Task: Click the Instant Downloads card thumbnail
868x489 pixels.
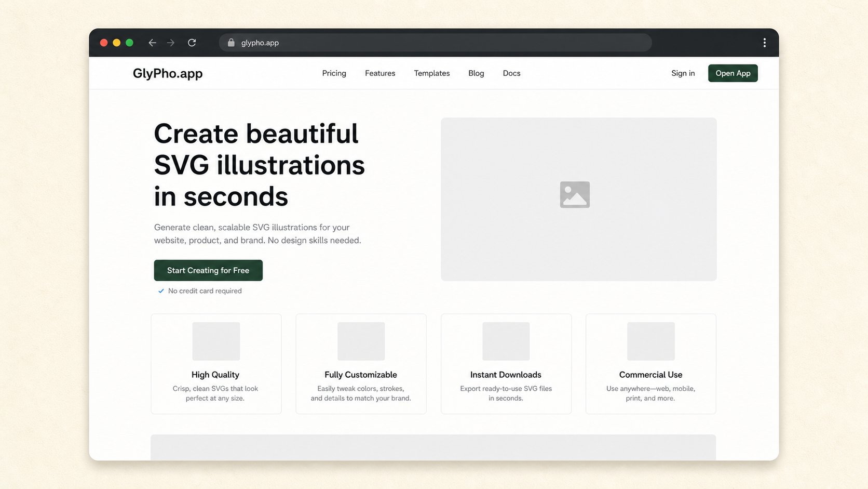Action: point(506,341)
